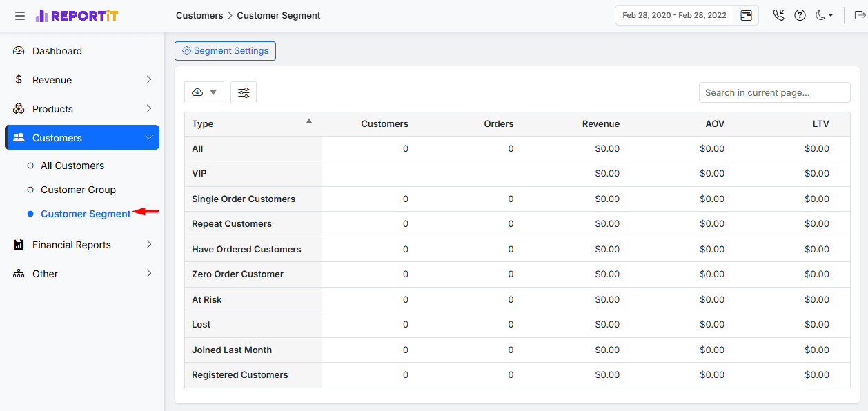Viewport: 868px width, 411px height.
Task: Click the hamburger menu icon
Action: 20,16
